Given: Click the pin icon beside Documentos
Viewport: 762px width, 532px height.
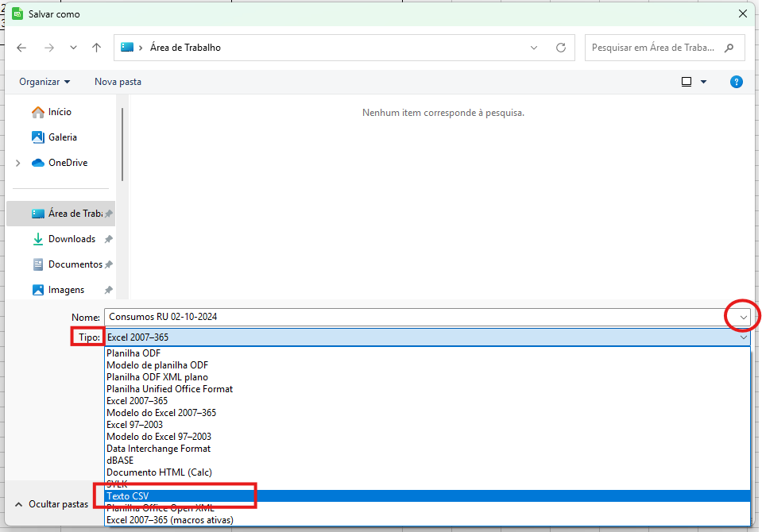Looking at the screenshot, I should tap(108, 264).
